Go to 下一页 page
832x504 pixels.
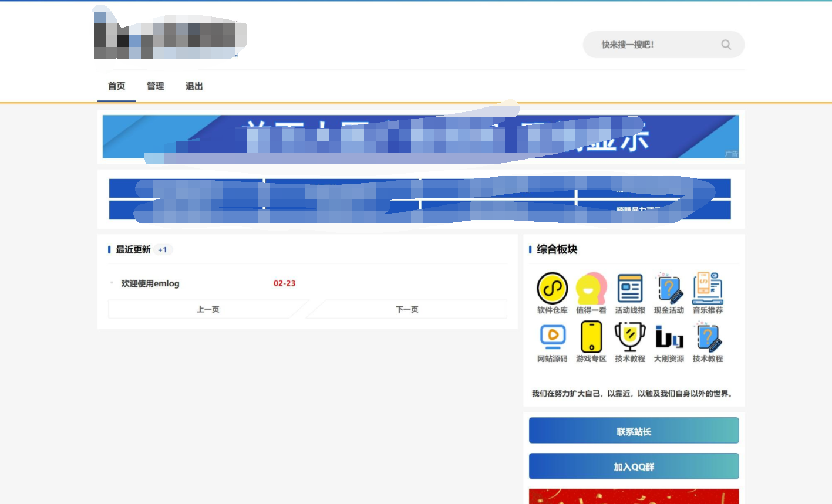tap(407, 309)
